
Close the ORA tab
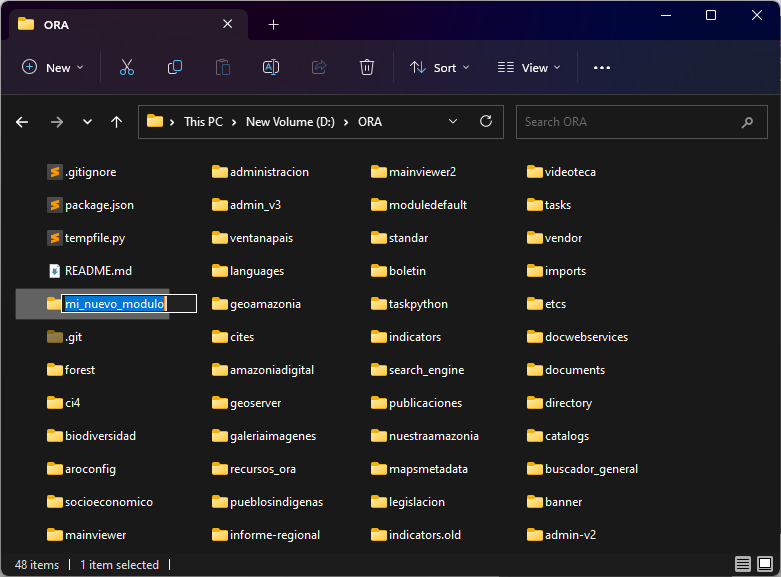coord(228,24)
